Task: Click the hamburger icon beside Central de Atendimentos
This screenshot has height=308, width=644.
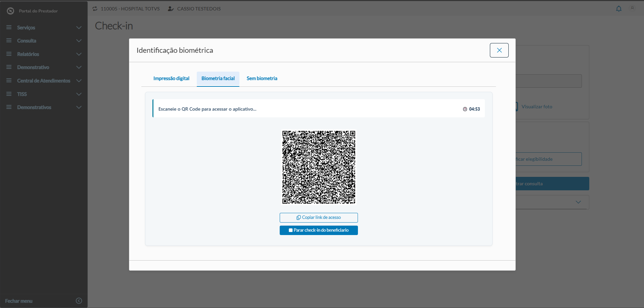Action: (9, 81)
